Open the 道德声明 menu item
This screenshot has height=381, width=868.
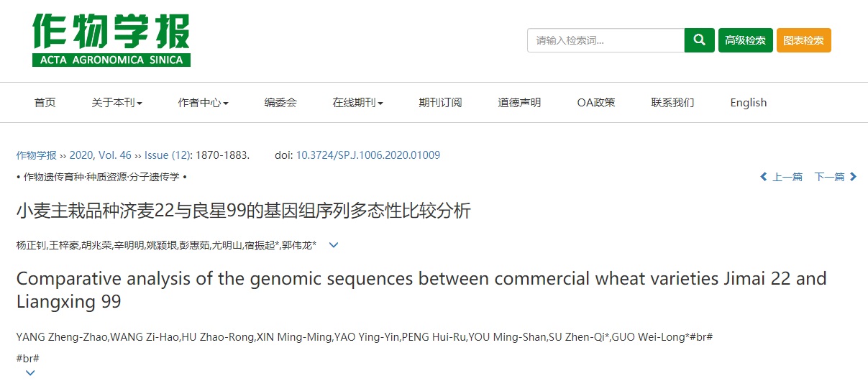[x=519, y=103]
